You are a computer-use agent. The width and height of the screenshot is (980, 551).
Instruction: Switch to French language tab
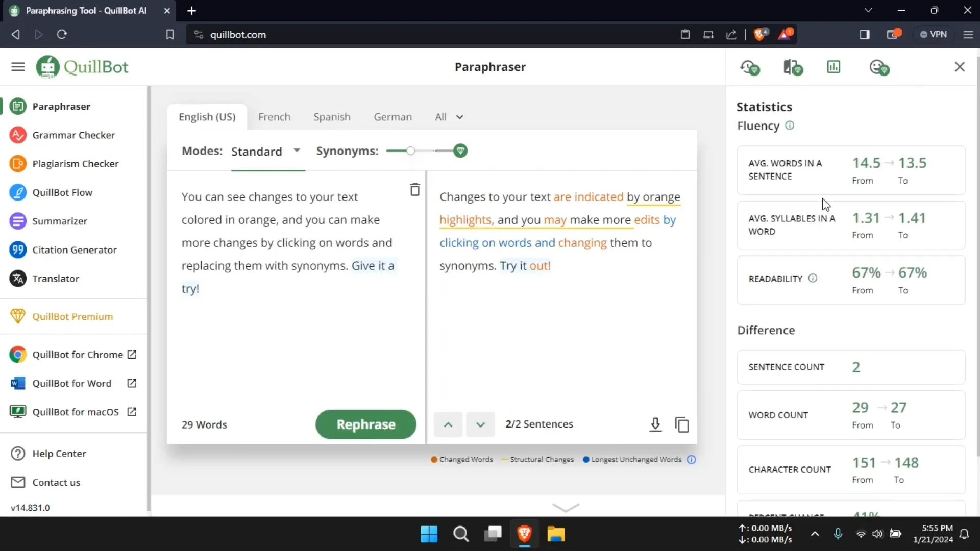[x=274, y=116]
